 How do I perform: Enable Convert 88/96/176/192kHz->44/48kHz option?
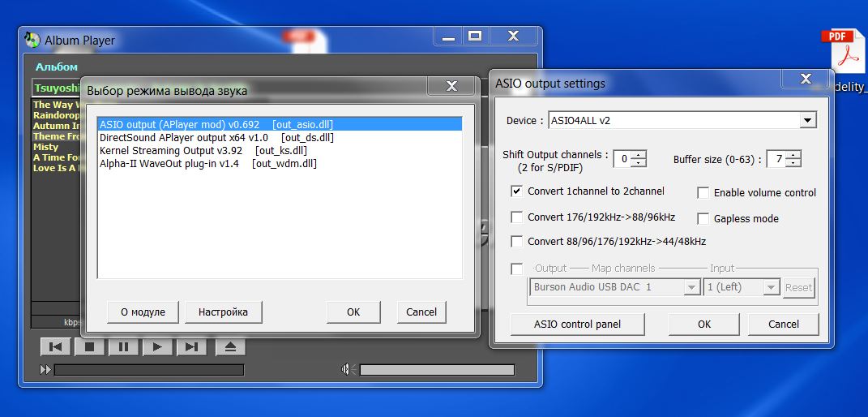[516, 242]
